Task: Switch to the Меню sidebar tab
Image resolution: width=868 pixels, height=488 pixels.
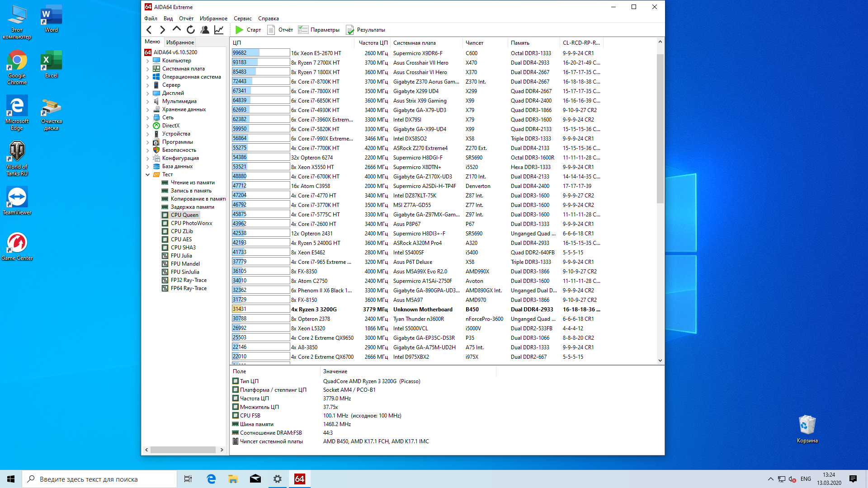Action: (x=152, y=42)
